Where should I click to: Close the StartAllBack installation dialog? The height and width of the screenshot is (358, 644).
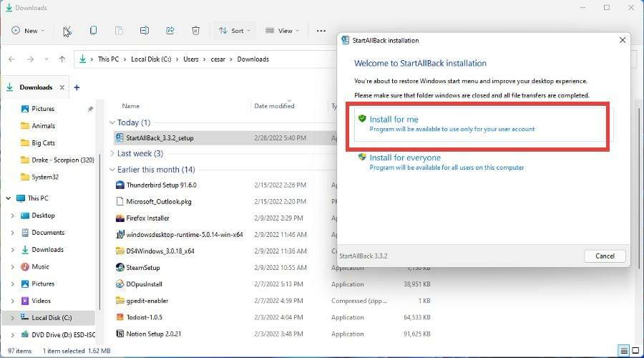pos(623,40)
